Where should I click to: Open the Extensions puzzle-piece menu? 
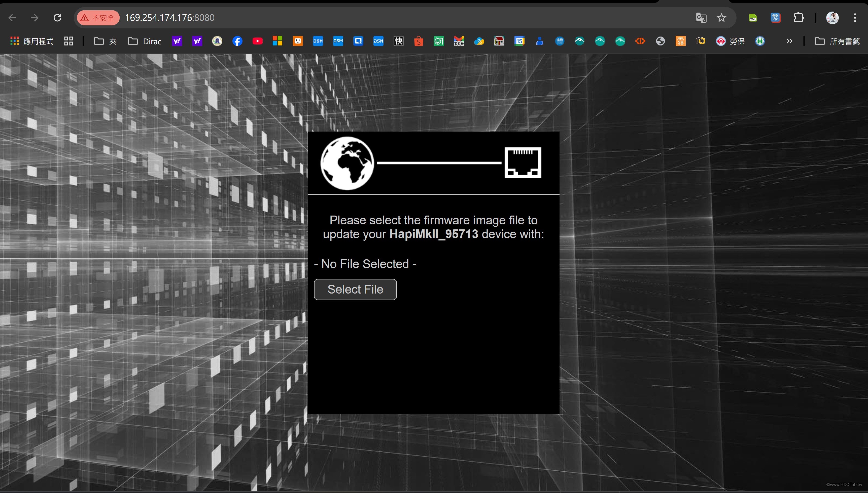(x=798, y=18)
